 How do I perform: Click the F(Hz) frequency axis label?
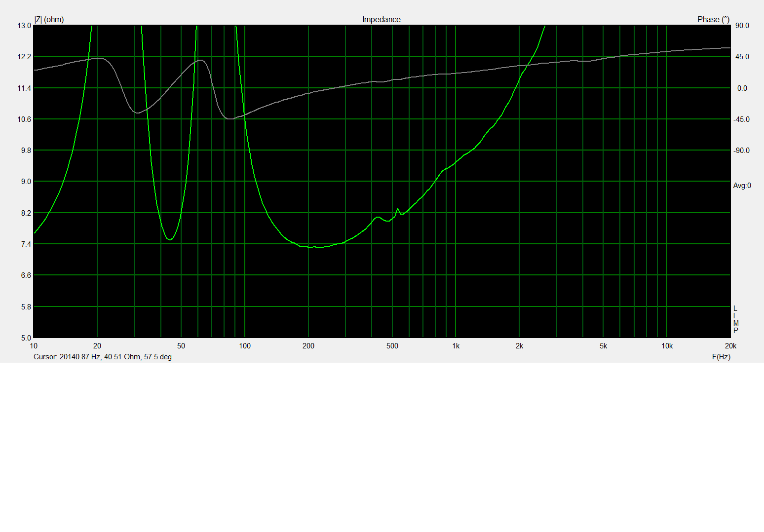click(721, 357)
